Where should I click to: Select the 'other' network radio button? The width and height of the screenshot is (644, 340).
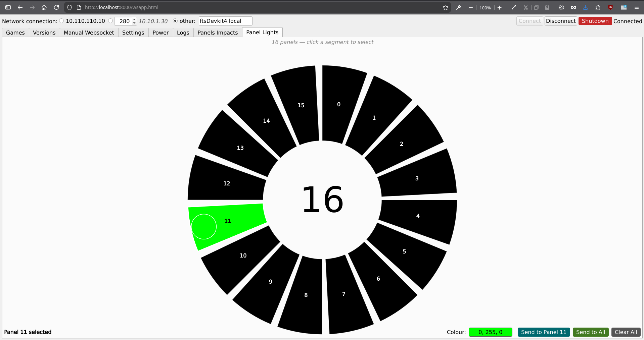(175, 21)
